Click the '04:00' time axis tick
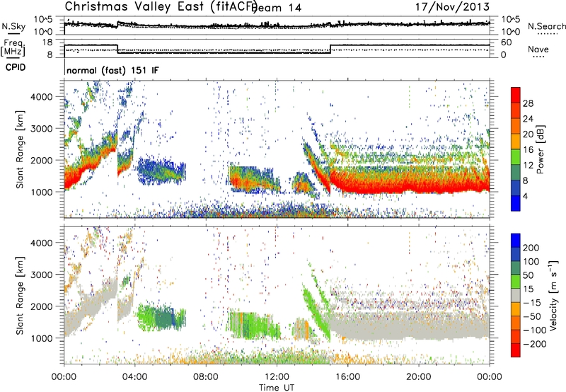Screen dimensions: 566x392 click(135, 377)
